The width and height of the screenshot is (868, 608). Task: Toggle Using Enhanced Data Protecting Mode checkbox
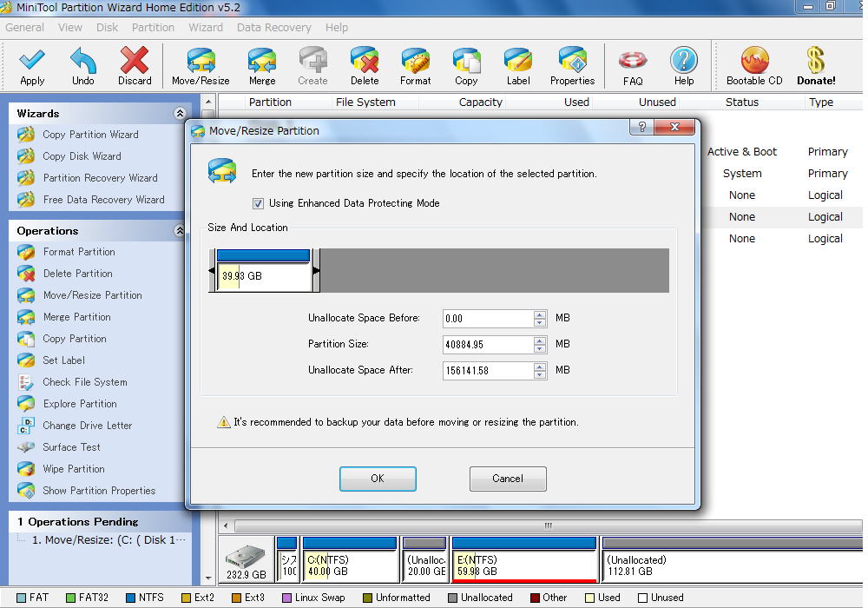click(x=258, y=203)
